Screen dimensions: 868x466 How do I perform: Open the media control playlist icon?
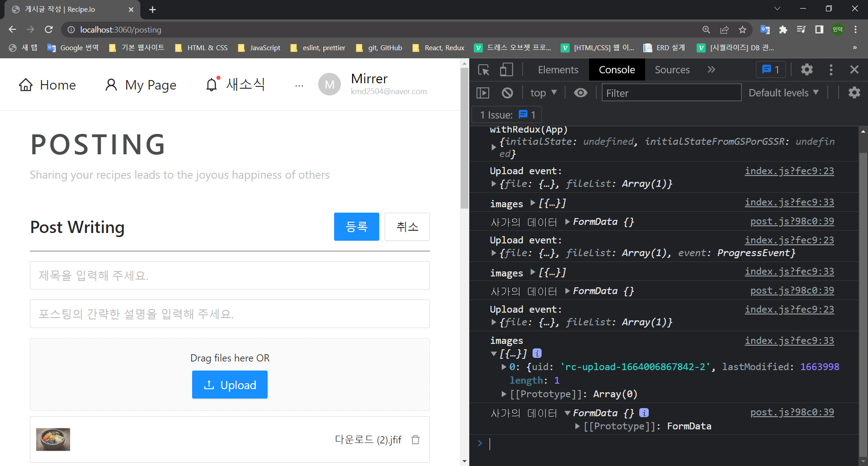click(801, 29)
